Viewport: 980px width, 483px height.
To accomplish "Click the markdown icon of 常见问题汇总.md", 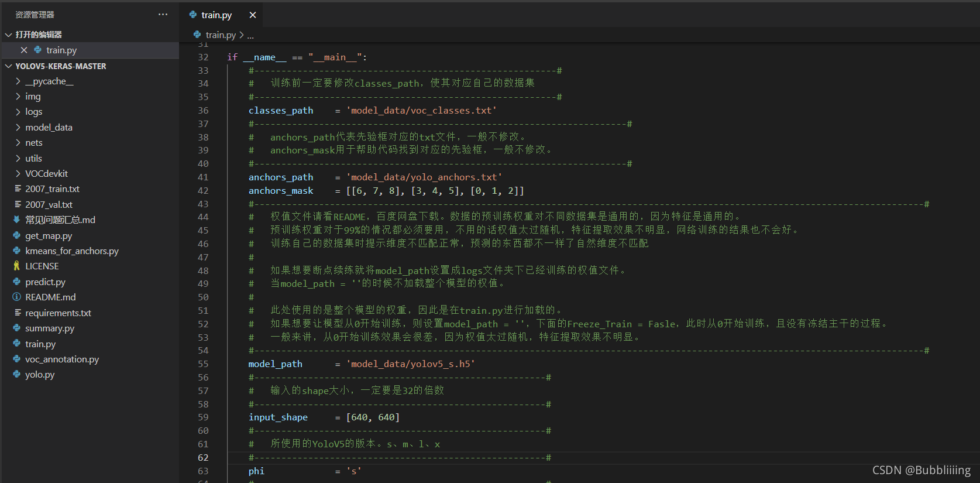I will tap(16, 220).
